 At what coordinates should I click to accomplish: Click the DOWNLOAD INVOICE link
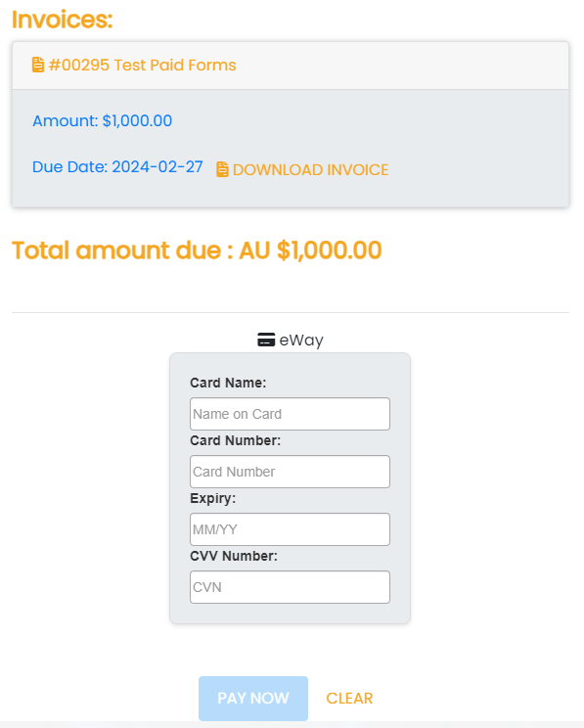[x=302, y=170]
